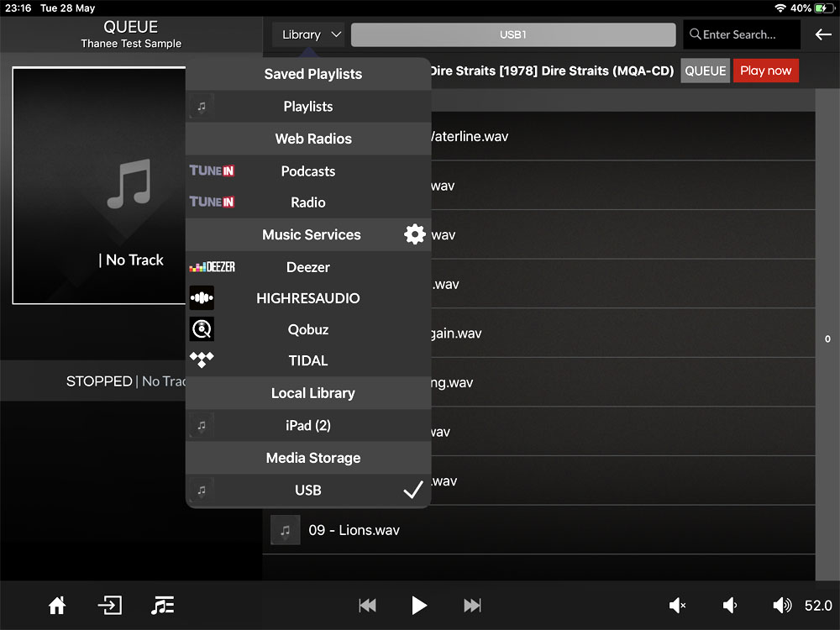This screenshot has width=840, height=630.
Task: Skip to the previous track
Action: tap(367, 606)
